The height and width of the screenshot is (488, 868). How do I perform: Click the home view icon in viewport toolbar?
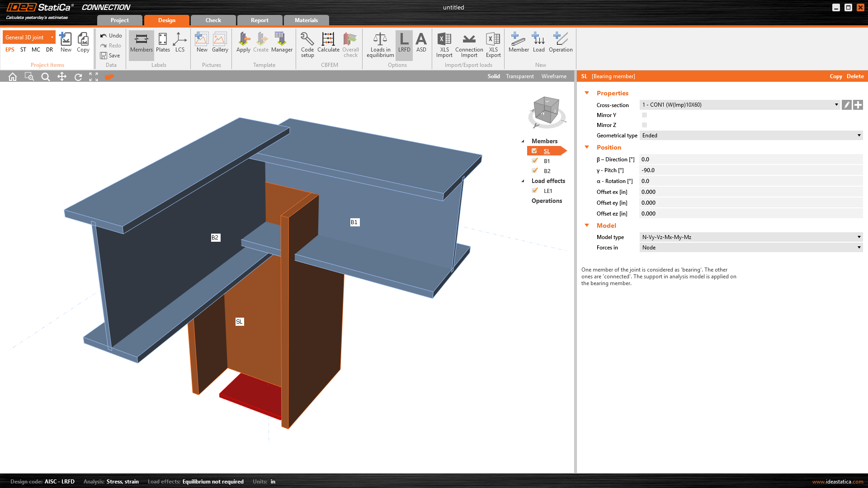pos(13,77)
